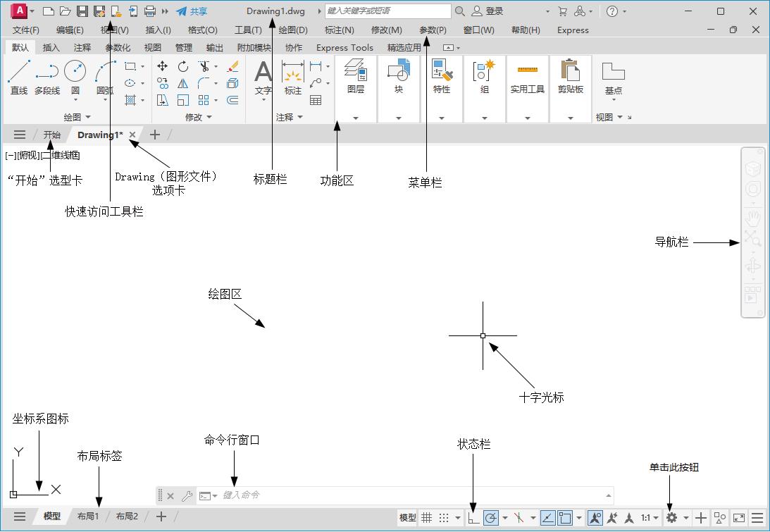Click the 登录 sign-in button
The height and width of the screenshot is (532, 770).
pos(488,11)
